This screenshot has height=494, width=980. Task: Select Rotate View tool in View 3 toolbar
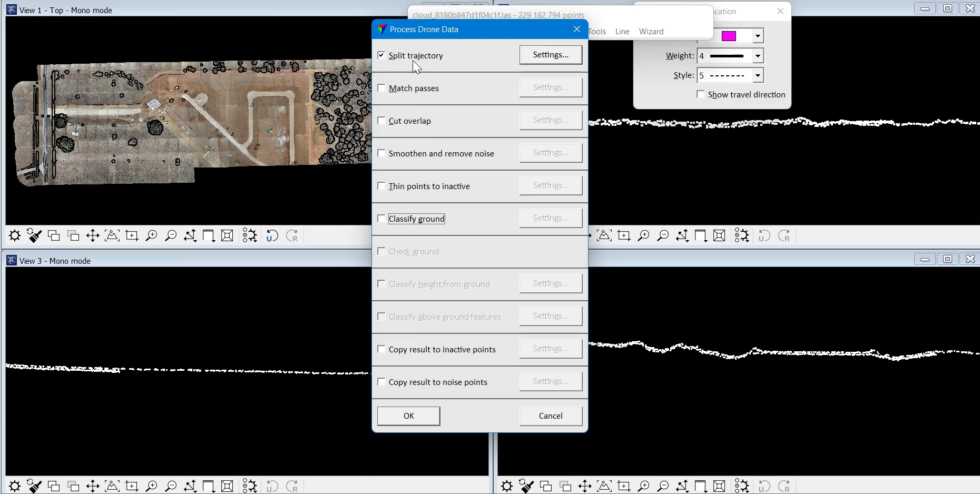click(x=190, y=486)
